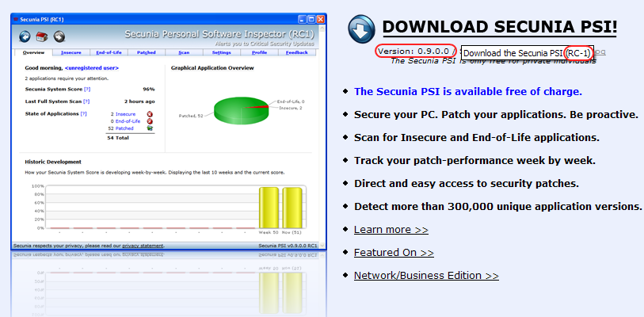Screen dimensions: 644x317
Task: Go to the Settings tab
Action: [221, 52]
